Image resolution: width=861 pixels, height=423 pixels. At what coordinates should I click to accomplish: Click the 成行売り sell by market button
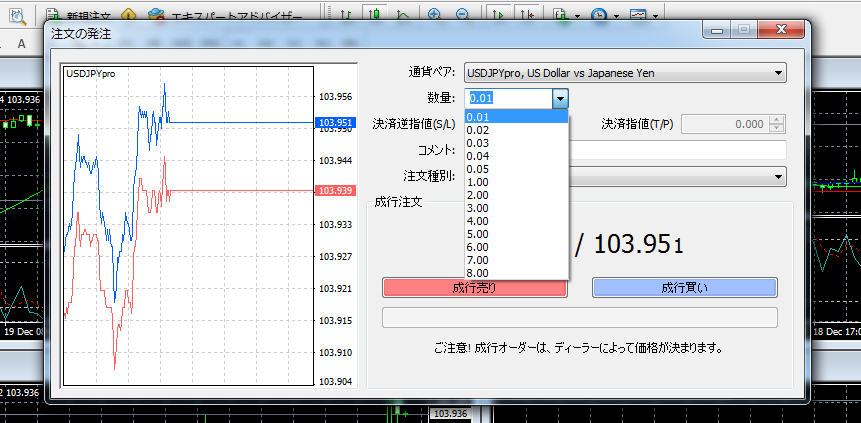coord(475,288)
